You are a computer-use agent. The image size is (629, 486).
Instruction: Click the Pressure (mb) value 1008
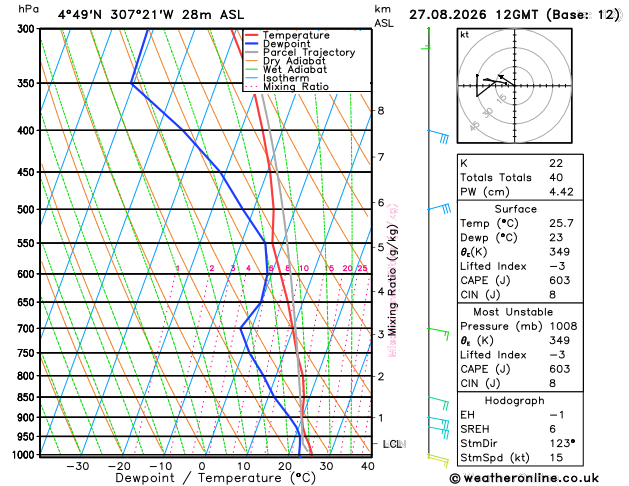tap(563, 326)
